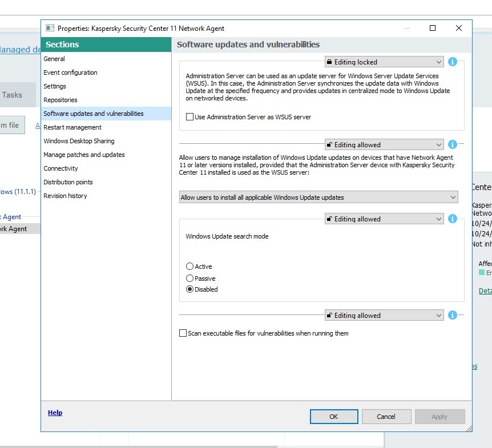
Task: Close the Properties dialog
Action: (459, 28)
